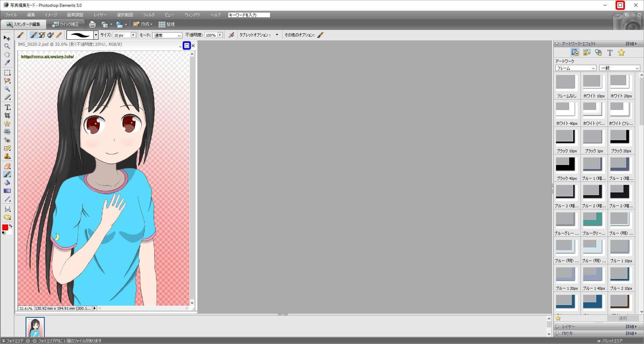Open the brush preset picker dropdown
This screenshot has height=344, width=644.
point(96,35)
